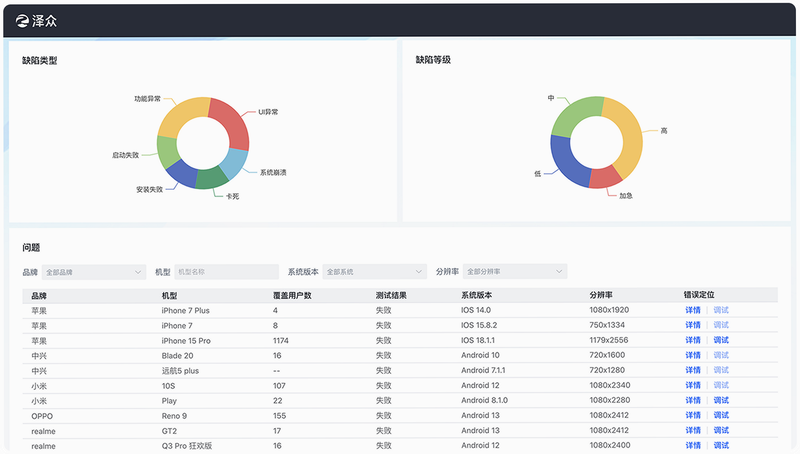Open 详情 for Xiaomi 10S row
Image resolution: width=800 pixels, height=454 pixels.
pos(693,385)
